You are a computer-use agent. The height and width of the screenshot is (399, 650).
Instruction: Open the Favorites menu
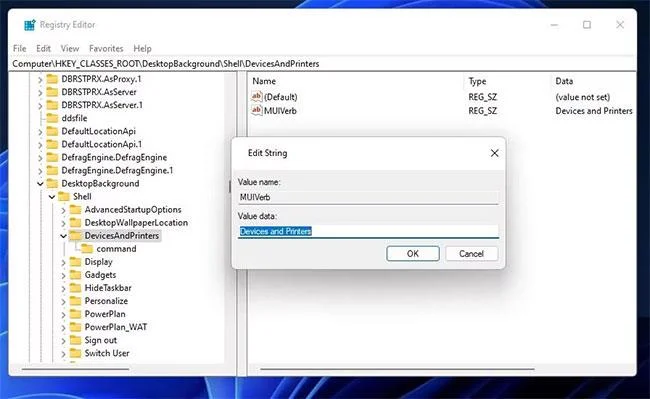106,48
